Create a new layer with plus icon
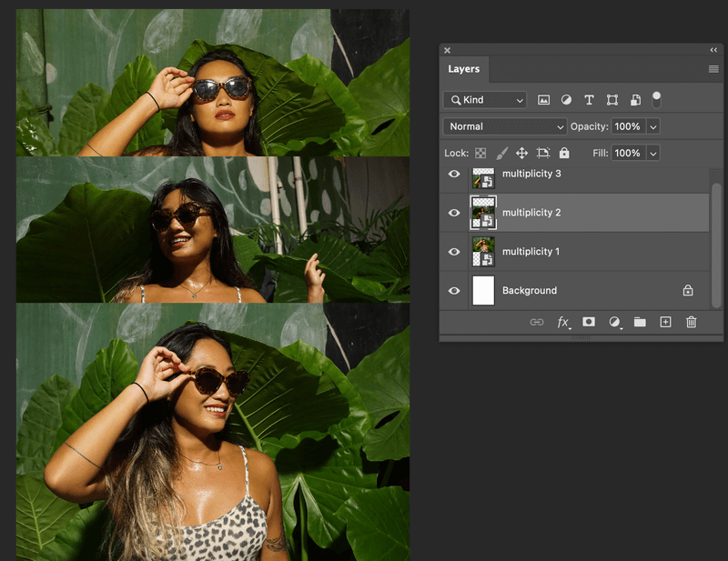 tap(665, 322)
